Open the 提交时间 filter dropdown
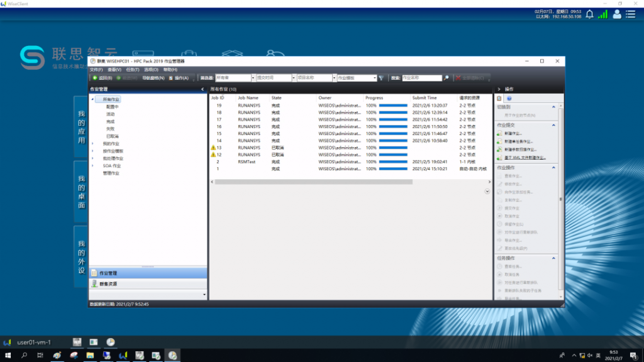This screenshot has width=644, height=362. [x=294, y=78]
